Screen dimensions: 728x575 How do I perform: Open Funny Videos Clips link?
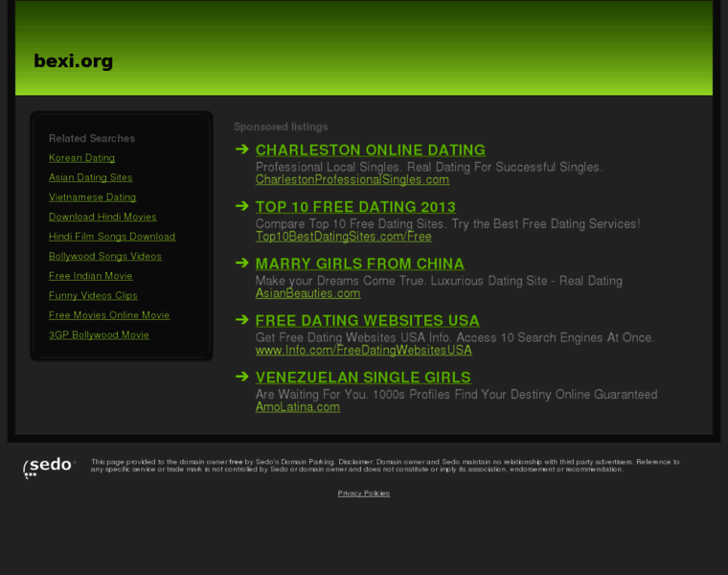pos(93,295)
